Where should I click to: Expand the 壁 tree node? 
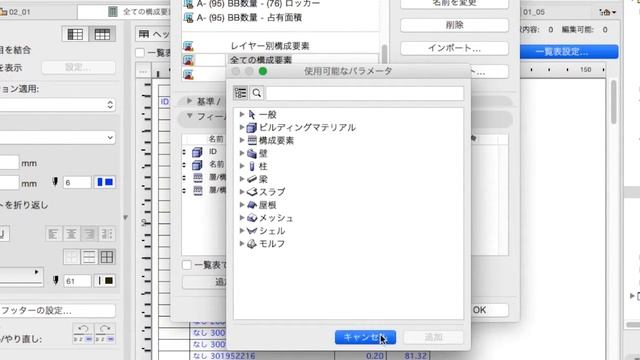tap(242, 153)
